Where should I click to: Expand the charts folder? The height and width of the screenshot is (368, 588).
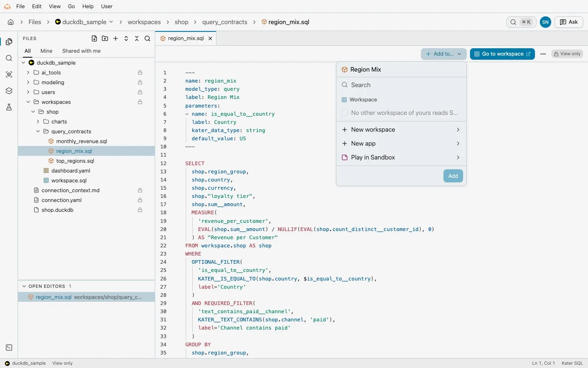[x=38, y=121]
